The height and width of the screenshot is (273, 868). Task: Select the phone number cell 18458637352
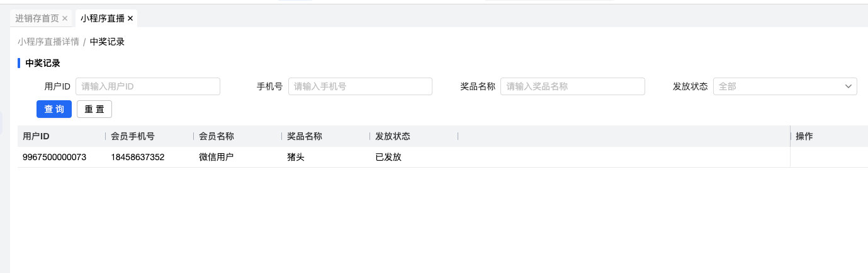pyautogui.click(x=137, y=157)
